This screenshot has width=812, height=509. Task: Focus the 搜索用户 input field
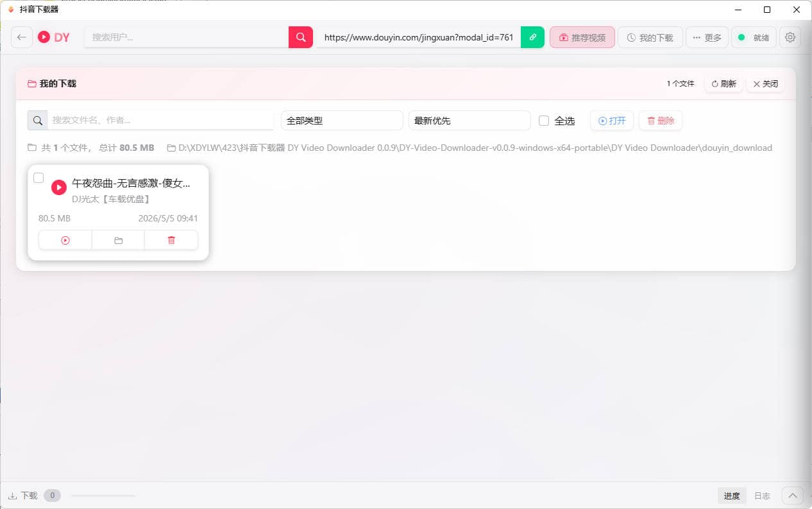[x=187, y=37]
